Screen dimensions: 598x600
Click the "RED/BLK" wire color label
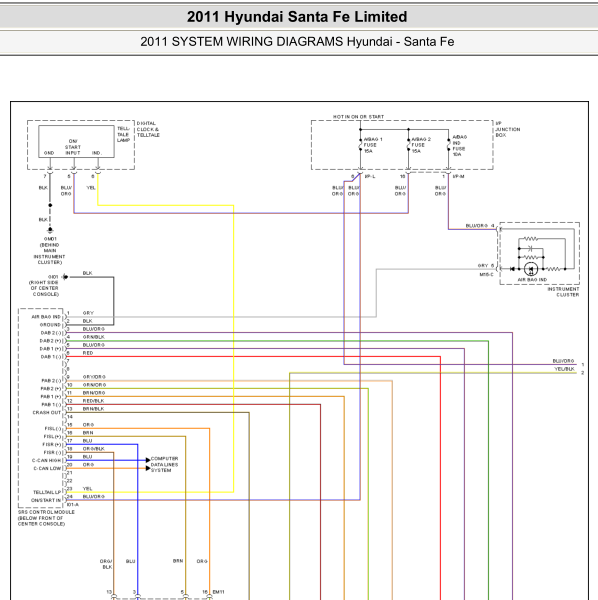pyautogui.click(x=93, y=401)
